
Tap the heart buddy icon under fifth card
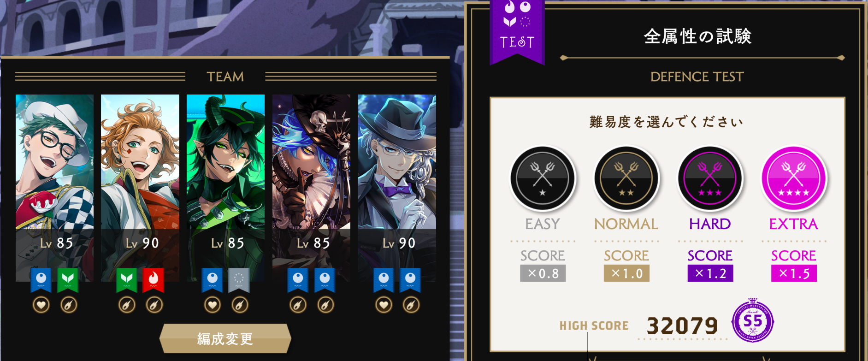(384, 305)
